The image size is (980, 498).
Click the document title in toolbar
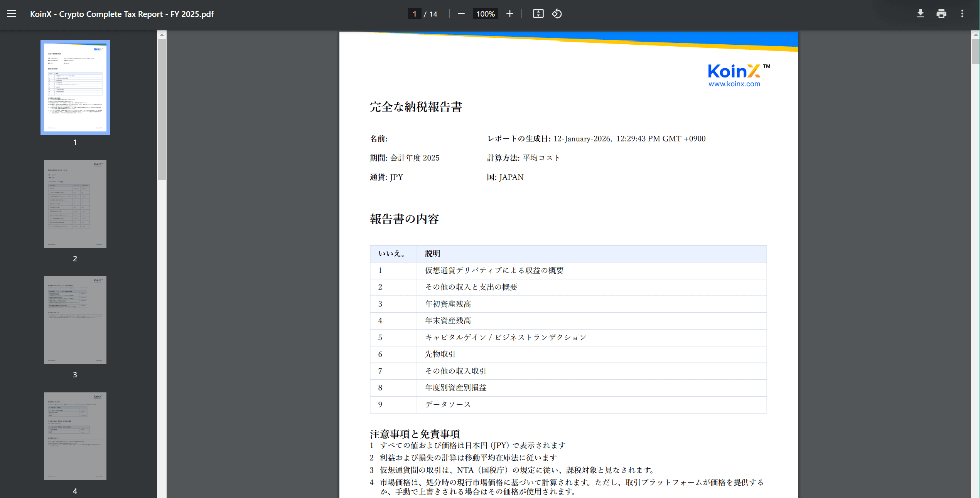pyautogui.click(x=122, y=14)
